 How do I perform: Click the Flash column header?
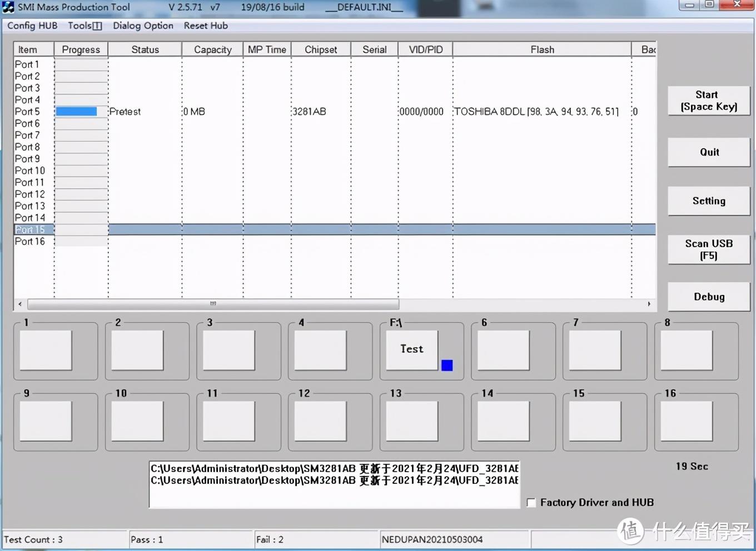(x=542, y=49)
